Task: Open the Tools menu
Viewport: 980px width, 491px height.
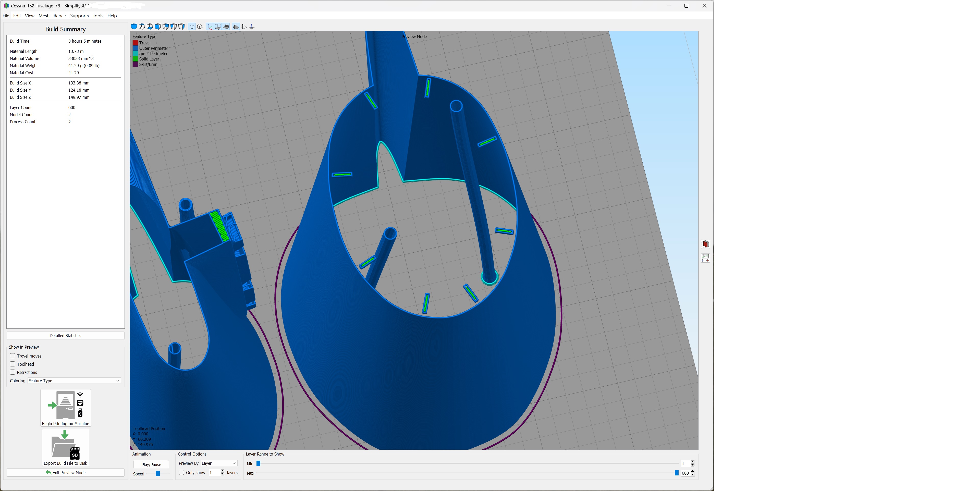Action: tap(98, 16)
